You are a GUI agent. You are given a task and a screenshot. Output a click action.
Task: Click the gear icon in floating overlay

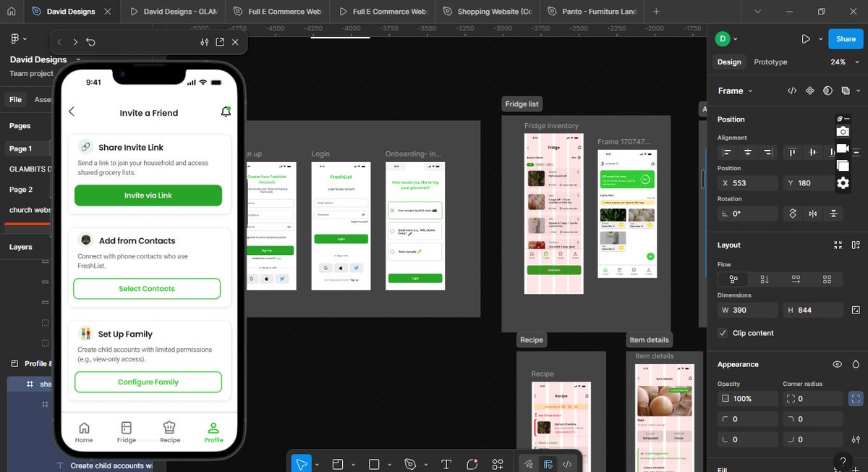[x=843, y=183]
